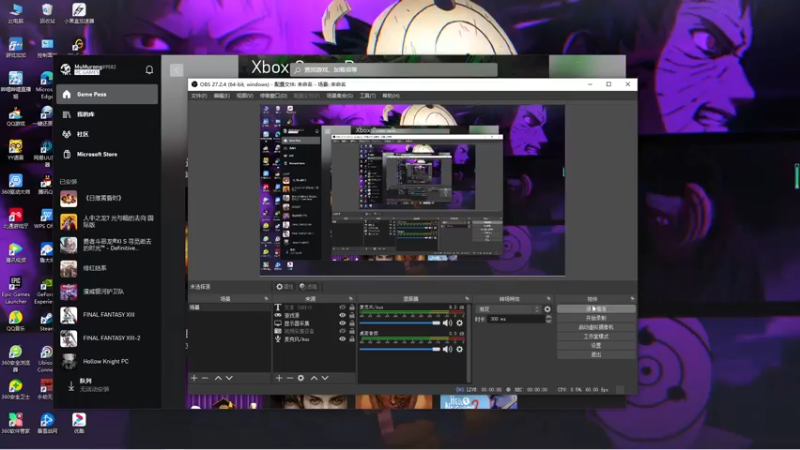Move the scene down in the Scenes list
The image size is (800, 450).
coord(229,378)
